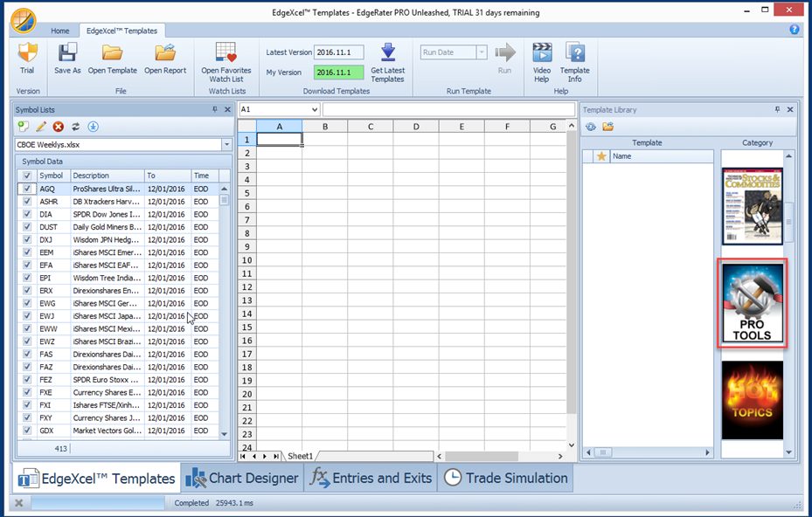Open the PRO TOOLS category thumbnail
Viewport: 812px width, 517px height.
click(753, 303)
